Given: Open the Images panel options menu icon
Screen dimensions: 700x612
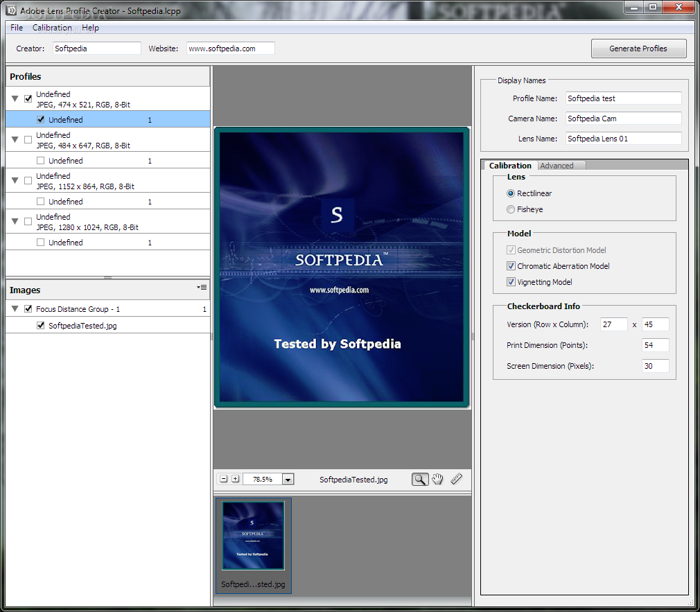Looking at the screenshot, I should 202,288.
